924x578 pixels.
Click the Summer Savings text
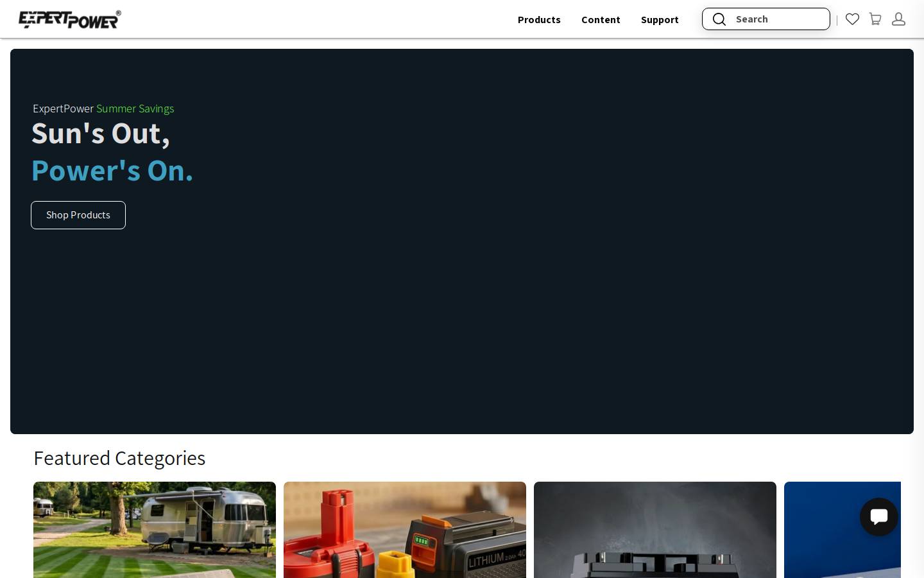135,109
